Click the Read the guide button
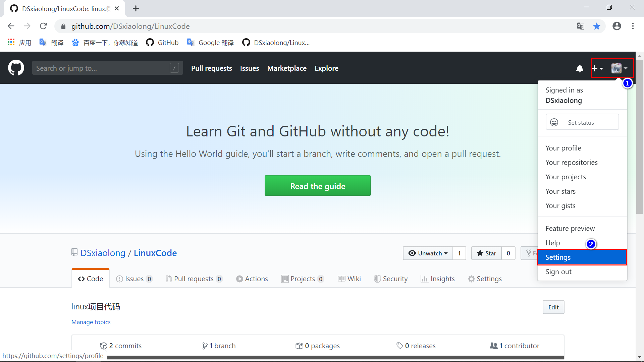Image resolution: width=644 pixels, height=362 pixels. tap(318, 186)
